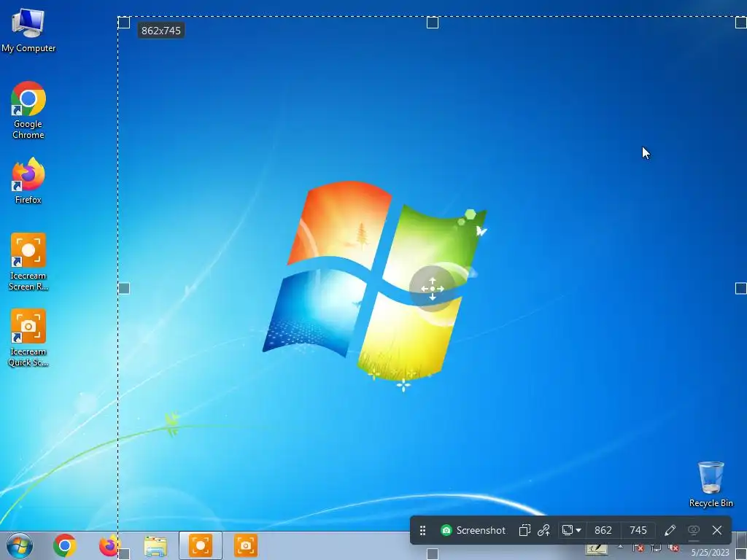Click the center move-selection crosshair handle
This screenshot has width=747, height=560.
[432, 289]
